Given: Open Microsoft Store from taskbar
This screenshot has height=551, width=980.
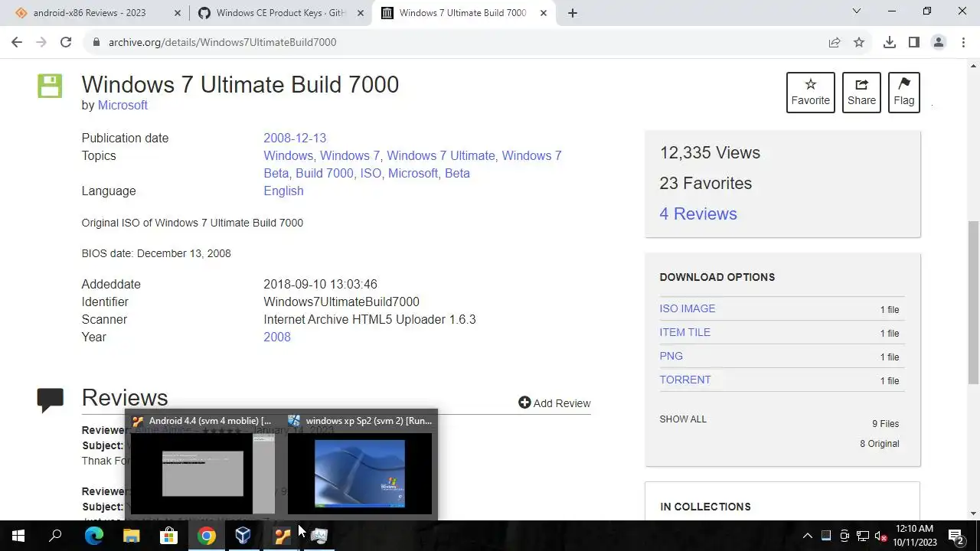Looking at the screenshot, I should pos(168,536).
